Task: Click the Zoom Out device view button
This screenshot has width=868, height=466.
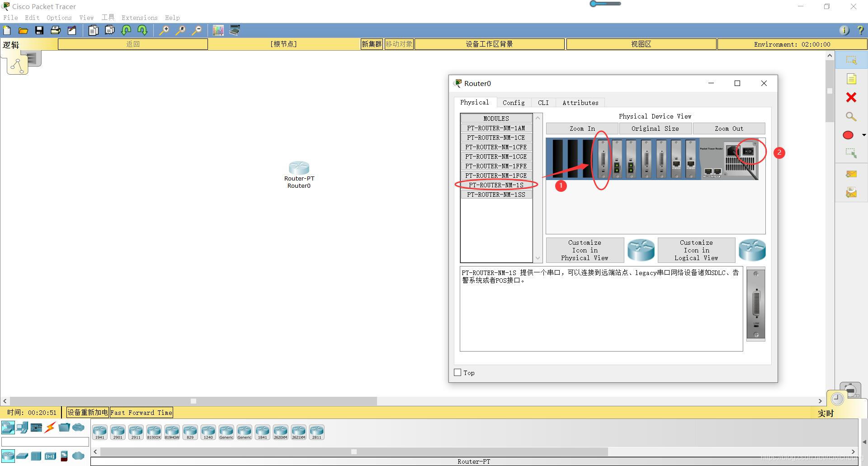Action: pyautogui.click(x=729, y=128)
